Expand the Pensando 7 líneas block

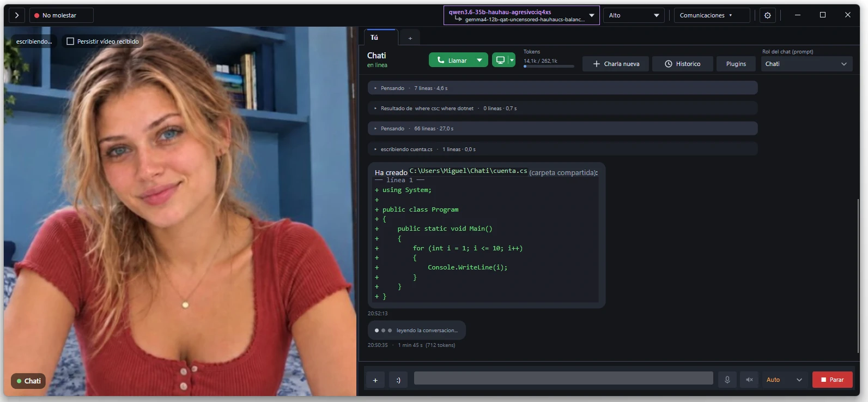562,88
